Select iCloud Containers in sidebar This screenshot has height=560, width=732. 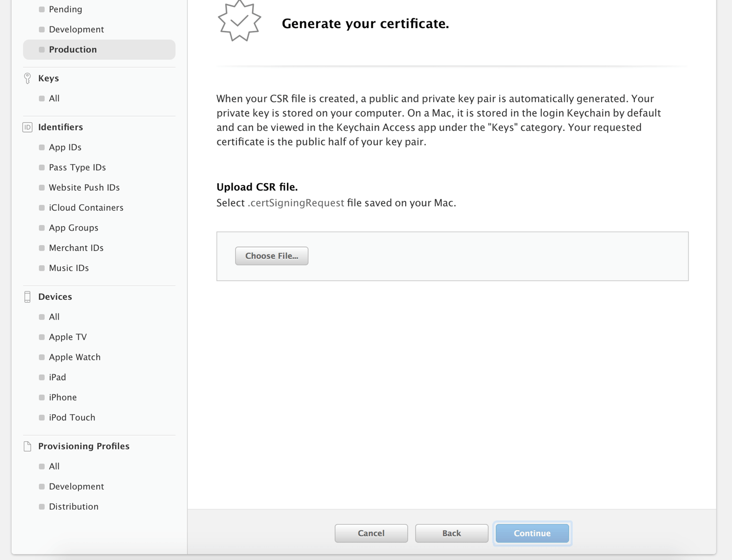click(86, 208)
